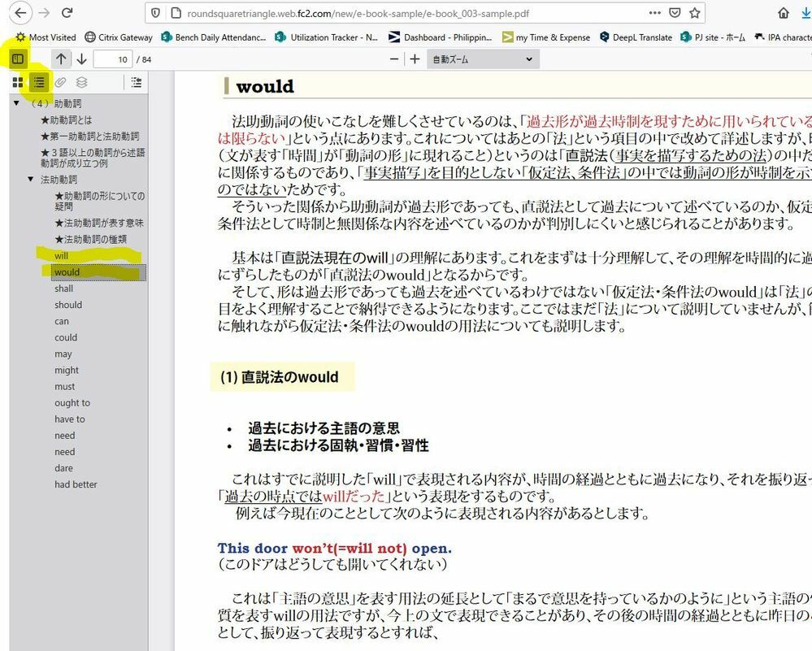
Task: Toggle the PDF sidebar panel
Action: (17, 59)
